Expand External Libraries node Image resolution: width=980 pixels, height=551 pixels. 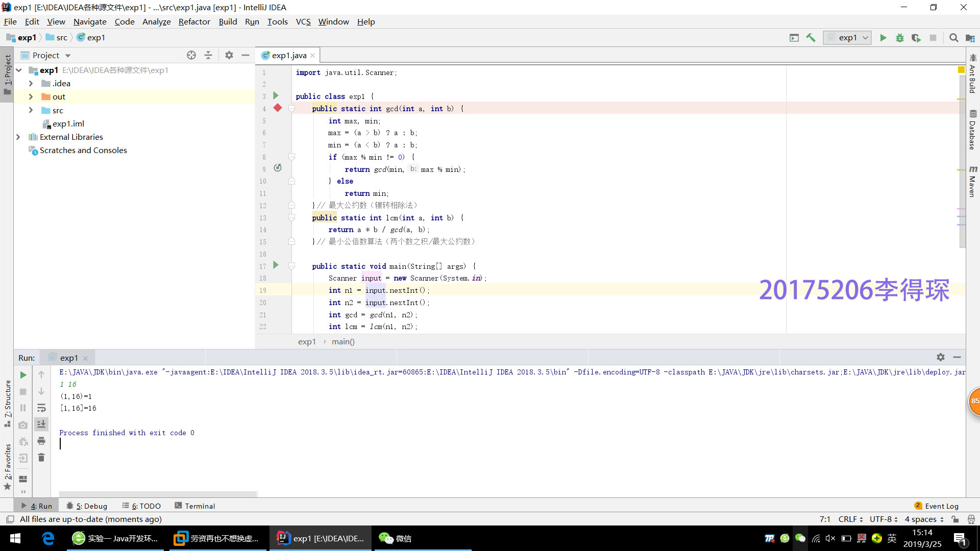tap(19, 137)
